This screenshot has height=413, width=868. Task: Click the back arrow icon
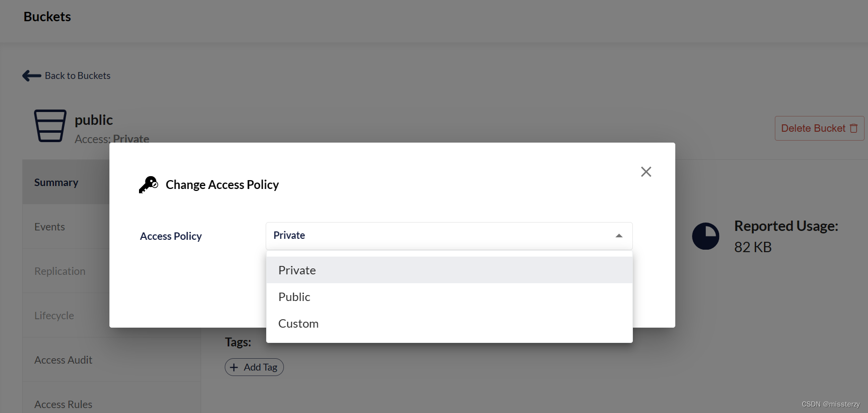click(x=32, y=75)
